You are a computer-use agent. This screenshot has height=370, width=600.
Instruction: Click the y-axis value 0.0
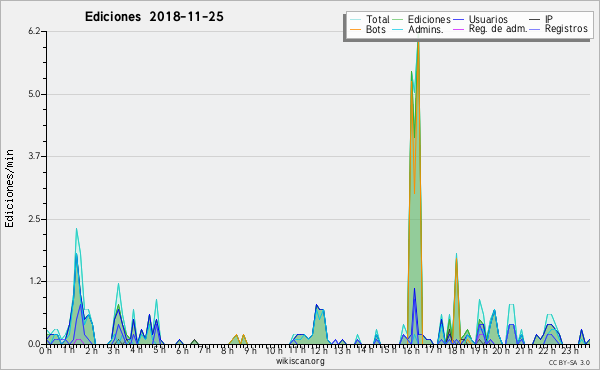[x=34, y=344]
